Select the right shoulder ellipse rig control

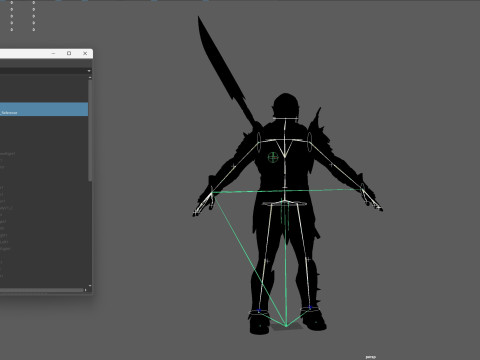click(310, 142)
